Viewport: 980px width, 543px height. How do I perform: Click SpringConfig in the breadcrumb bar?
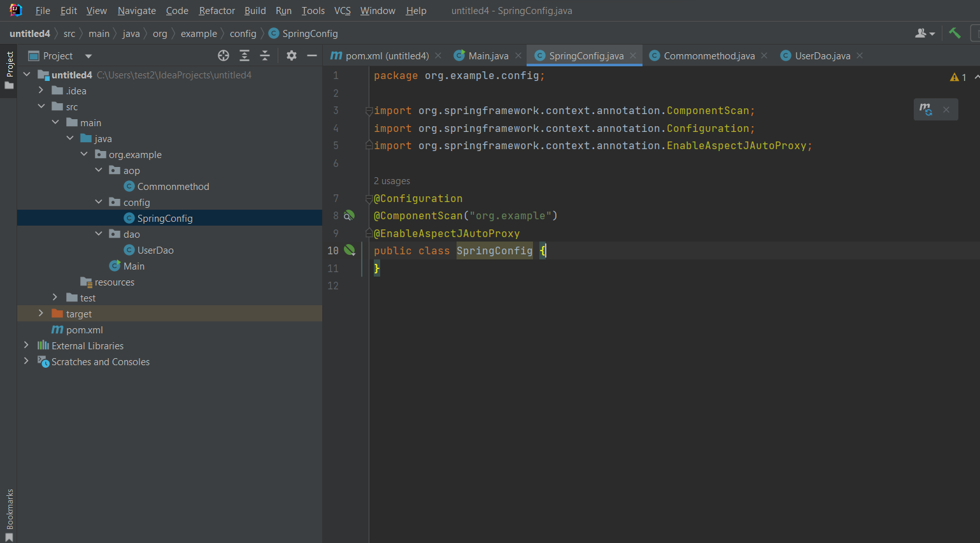(x=309, y=34)
